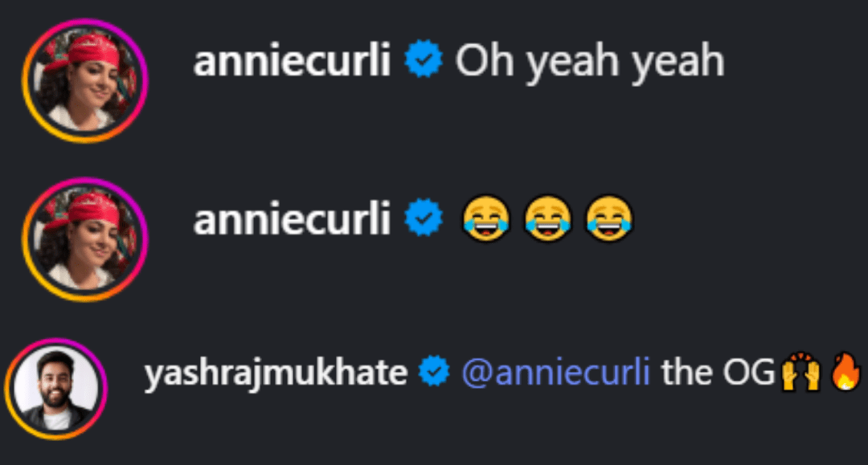
Task: Click verified badge on the emoji comment
Action: tap(424, 218)
